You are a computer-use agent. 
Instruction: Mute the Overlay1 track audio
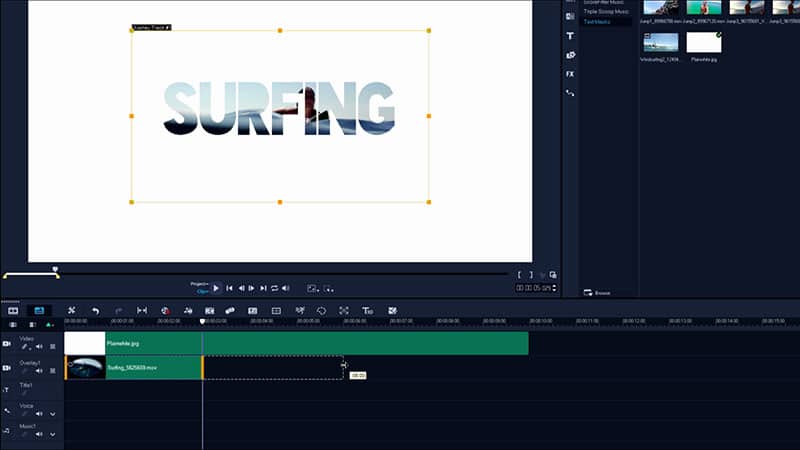point(39,371)
